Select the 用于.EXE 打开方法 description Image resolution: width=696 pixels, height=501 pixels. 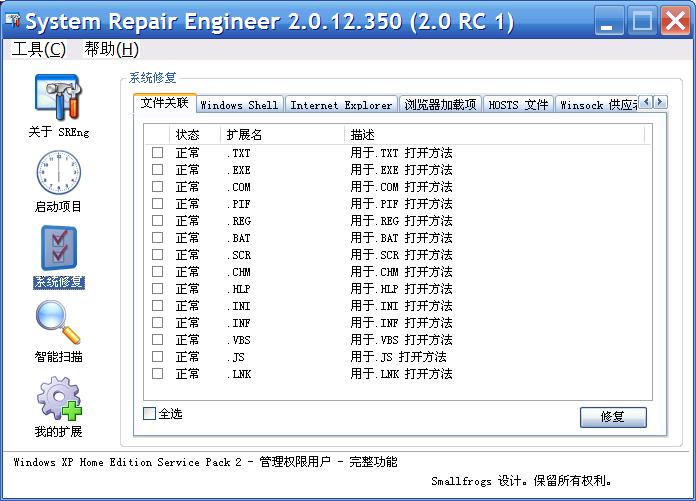(401, 170)
